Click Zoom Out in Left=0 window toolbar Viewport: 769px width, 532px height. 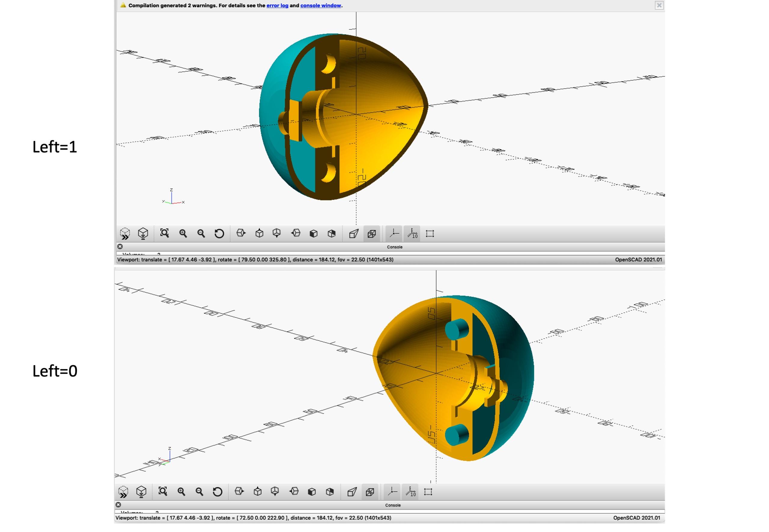pos(199,492)
